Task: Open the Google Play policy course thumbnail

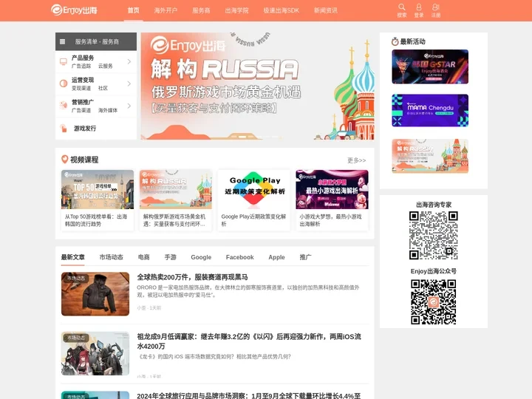Action: (x=253, y=189)
